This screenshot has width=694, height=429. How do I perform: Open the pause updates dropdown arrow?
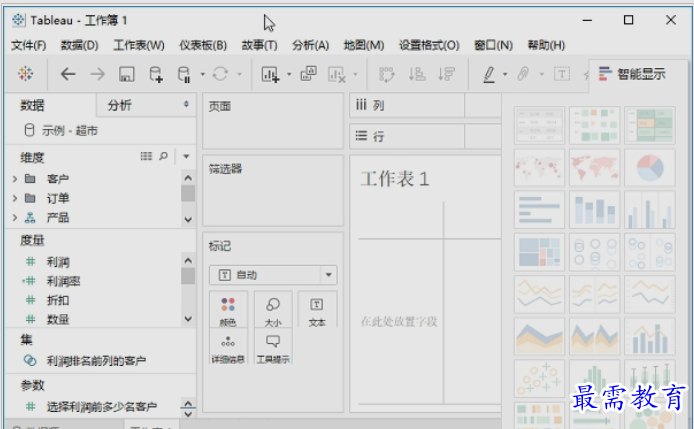(202, 74)
